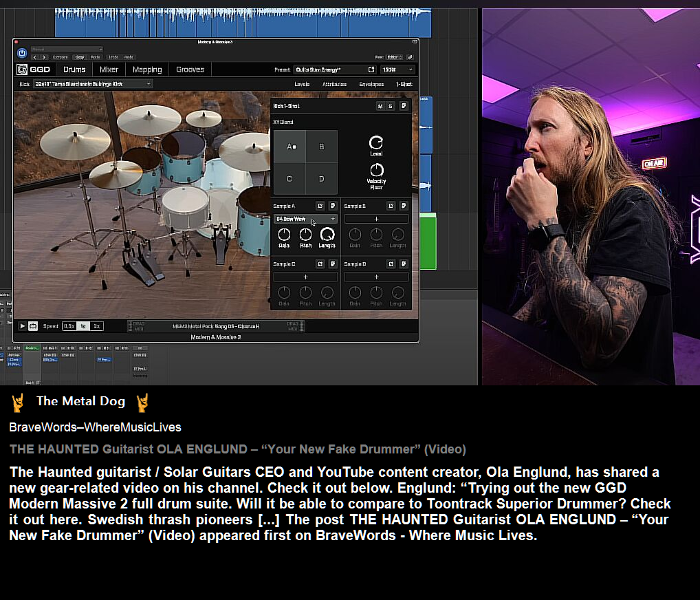Screen dimensions: 700x600
Task: Click the left Drag MIDI handle
Action: tap(137, 326)
